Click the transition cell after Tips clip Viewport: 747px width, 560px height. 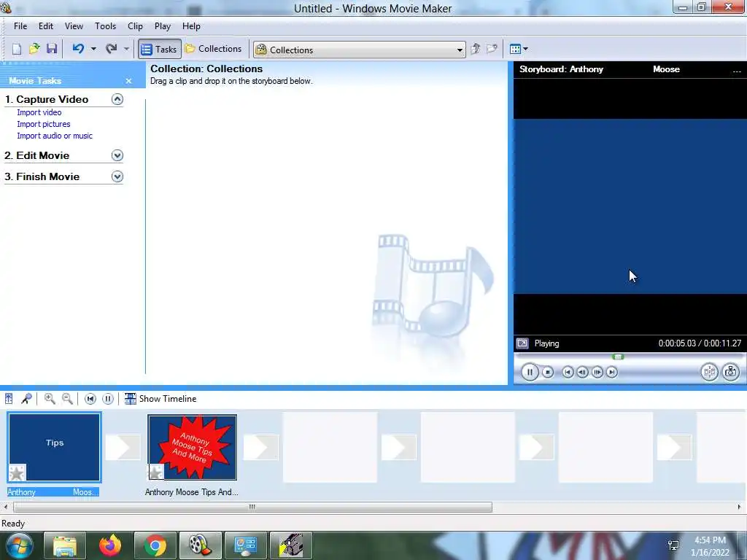coord(123,447)
